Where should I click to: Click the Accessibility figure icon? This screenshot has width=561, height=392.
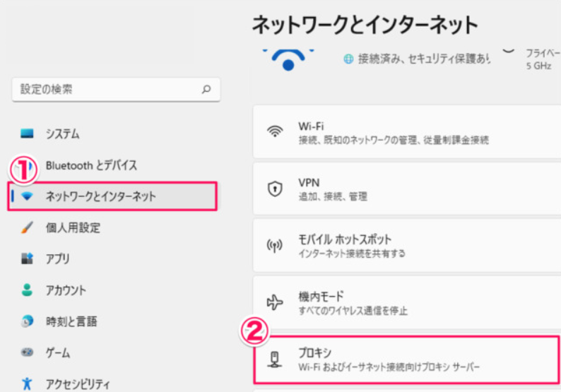[x=28, y=384]
